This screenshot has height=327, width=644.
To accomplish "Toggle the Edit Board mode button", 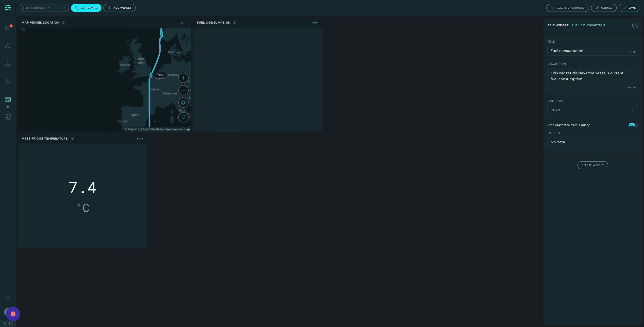I will (x=86, y=8).
